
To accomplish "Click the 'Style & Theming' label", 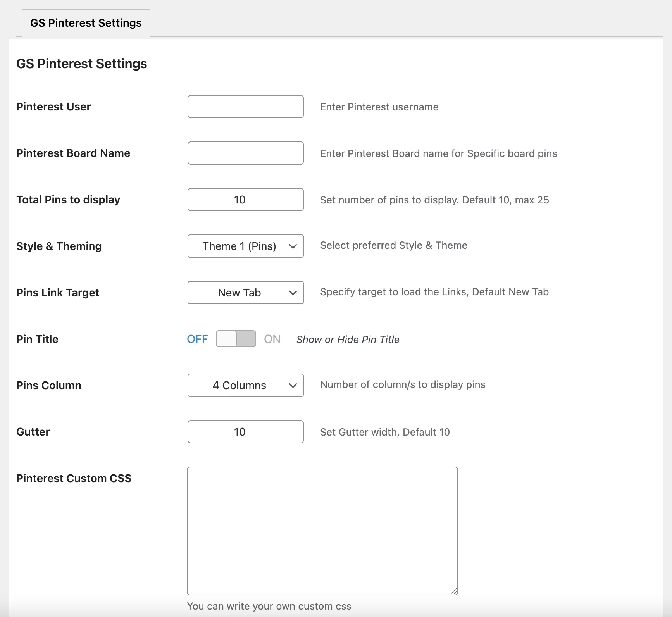I will pyautogui.click(x=59, y=246).
